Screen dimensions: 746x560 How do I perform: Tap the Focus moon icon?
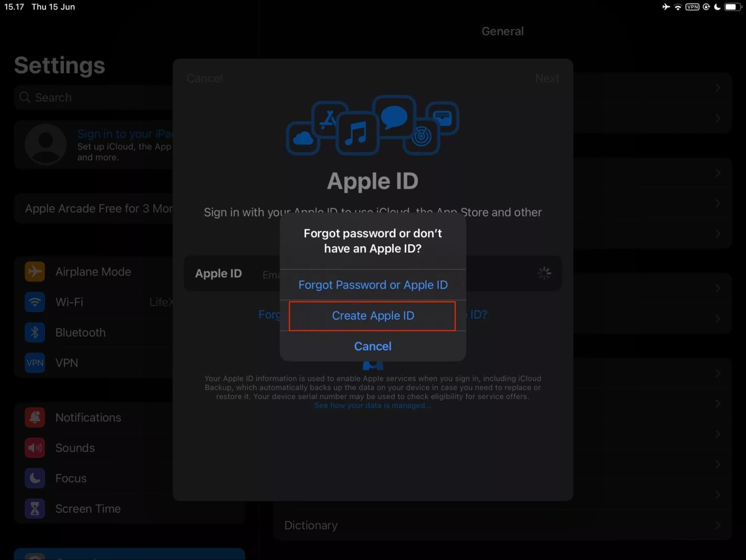point(35,478)
